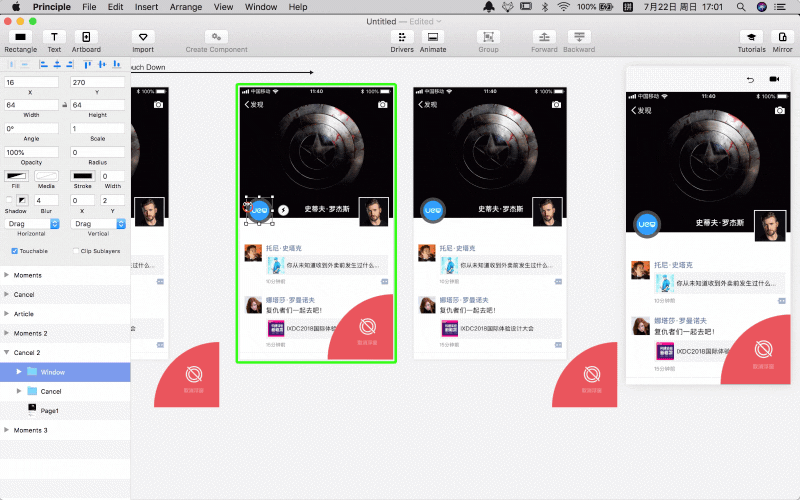800x500 pixels.
Task: Open the Insert menu
Action: (x=146, y=7)
